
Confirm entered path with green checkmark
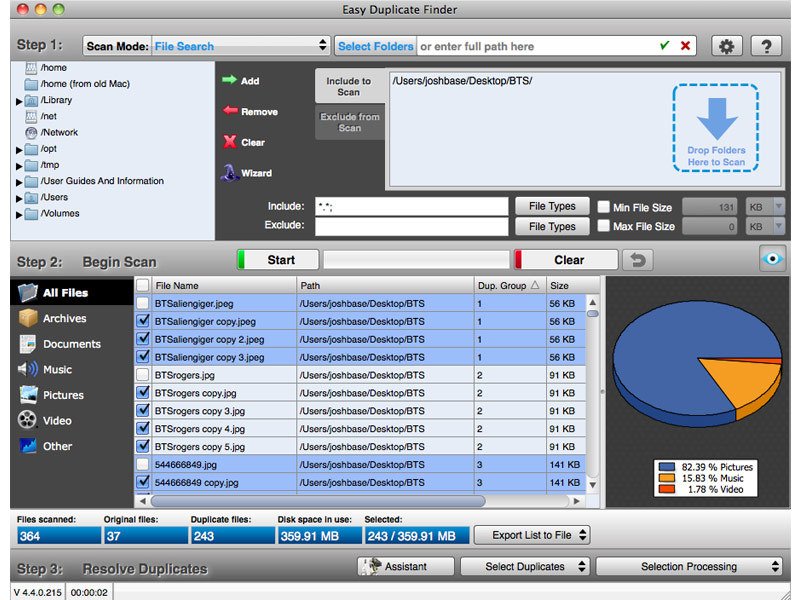[x=664, y=46]
